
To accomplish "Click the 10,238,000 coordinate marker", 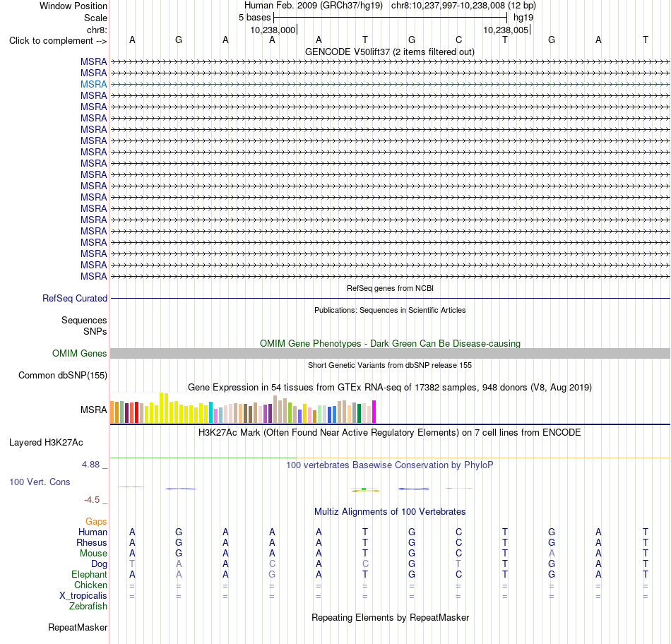I will point(273,30).
